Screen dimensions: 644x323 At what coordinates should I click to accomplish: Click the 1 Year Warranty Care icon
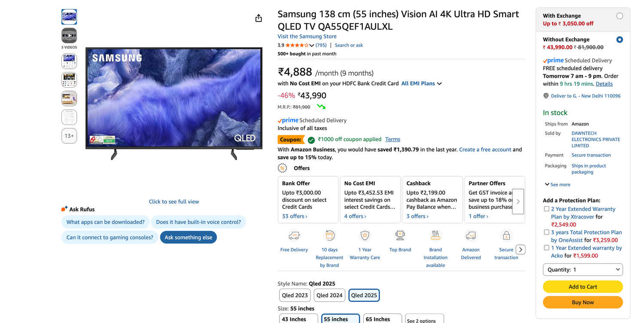click(365, 236)
